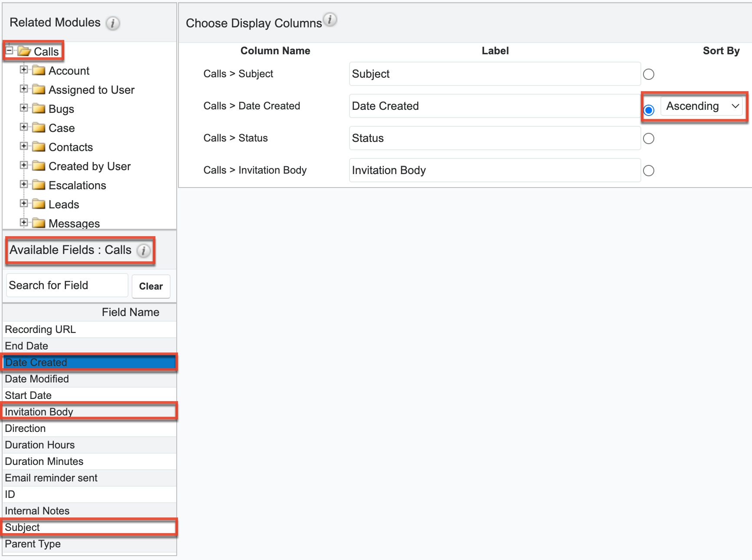Image resolution: width=752 pixels, height=560 pixels.
Task: Select the Status sort-by radio button
Action: tap(649, 138)
